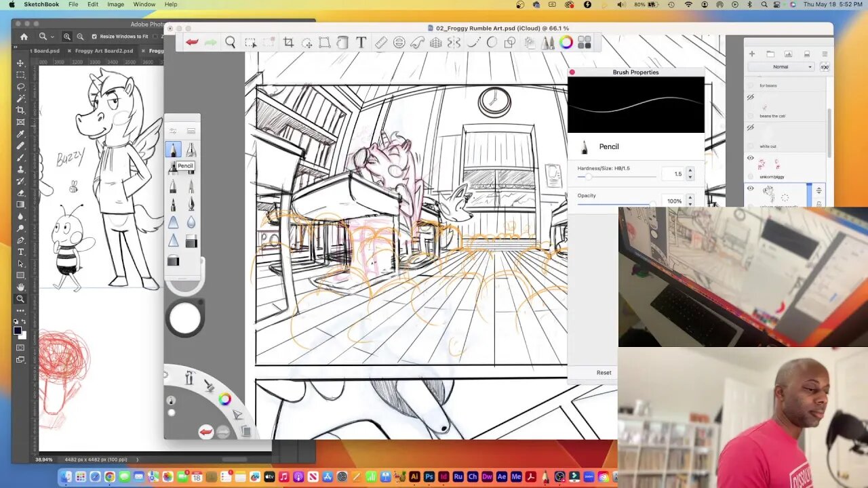Click the Zoom Out button in Photoshop options bar
The width and height of the screenshot is (868, 488).
[x=80, y=37]
